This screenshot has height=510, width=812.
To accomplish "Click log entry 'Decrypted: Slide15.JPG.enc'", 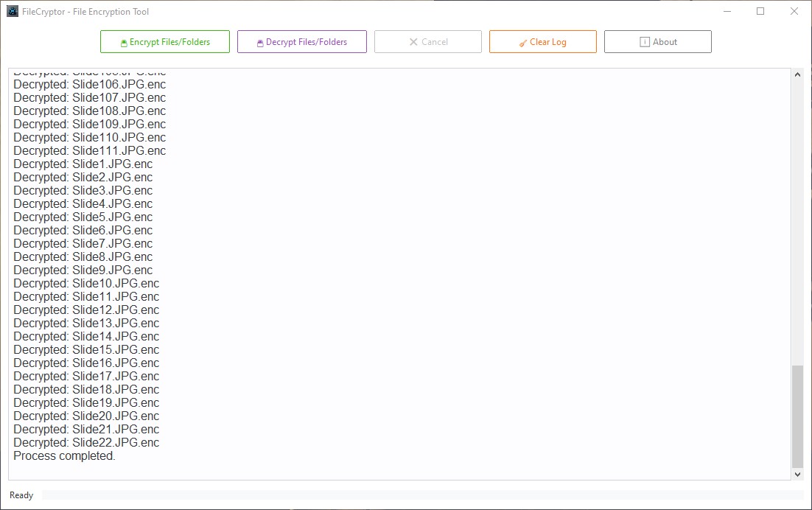I will click(x=86, y=350).
